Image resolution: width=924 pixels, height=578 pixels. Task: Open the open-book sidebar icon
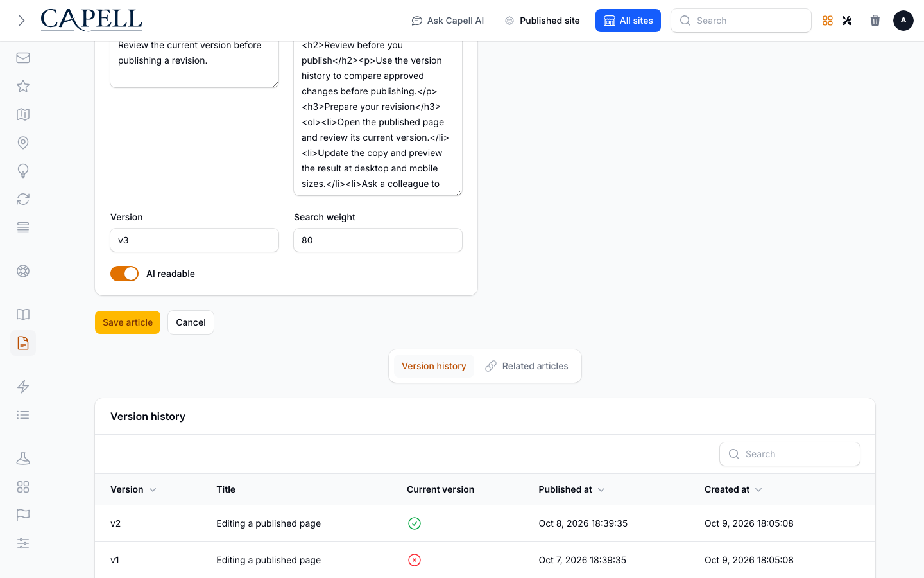pyautogui.click(x=23, y=315)
